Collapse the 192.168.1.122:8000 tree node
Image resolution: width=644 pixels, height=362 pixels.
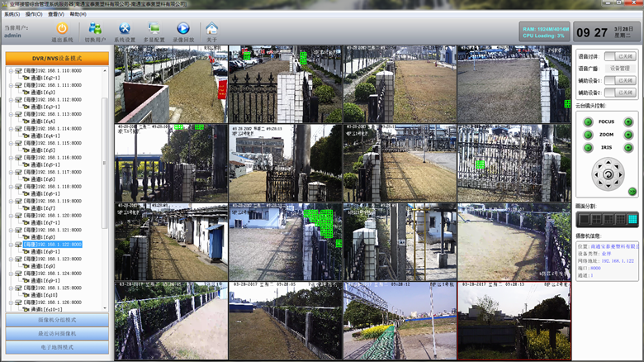(x=11, y=245)
